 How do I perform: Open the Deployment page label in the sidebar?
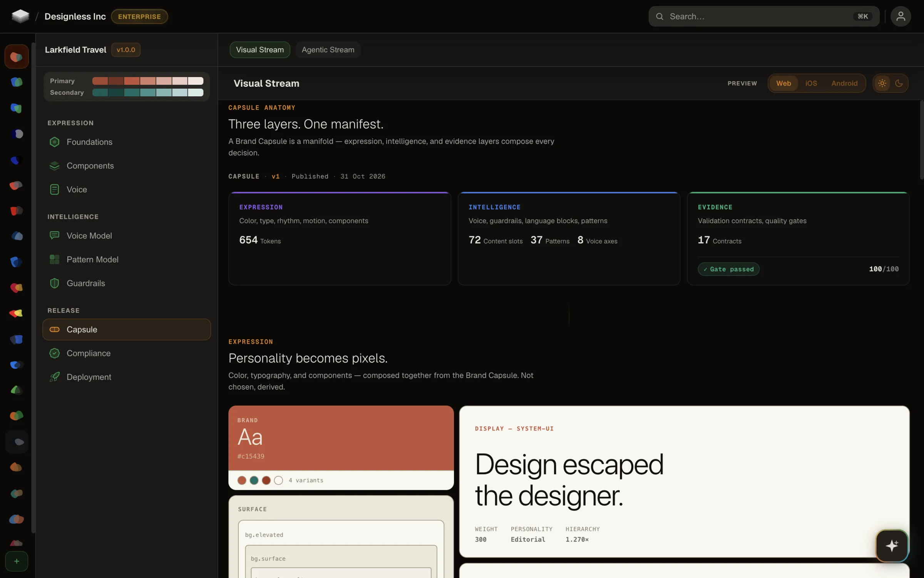pyautogui.click(x=89, y=377)
